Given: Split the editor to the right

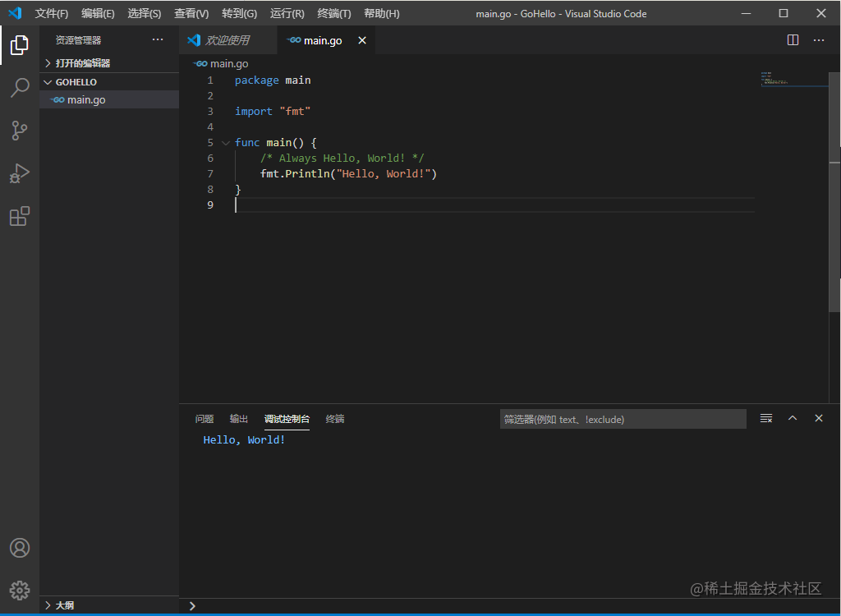Looking at the screenshot, I should [793, 40].
